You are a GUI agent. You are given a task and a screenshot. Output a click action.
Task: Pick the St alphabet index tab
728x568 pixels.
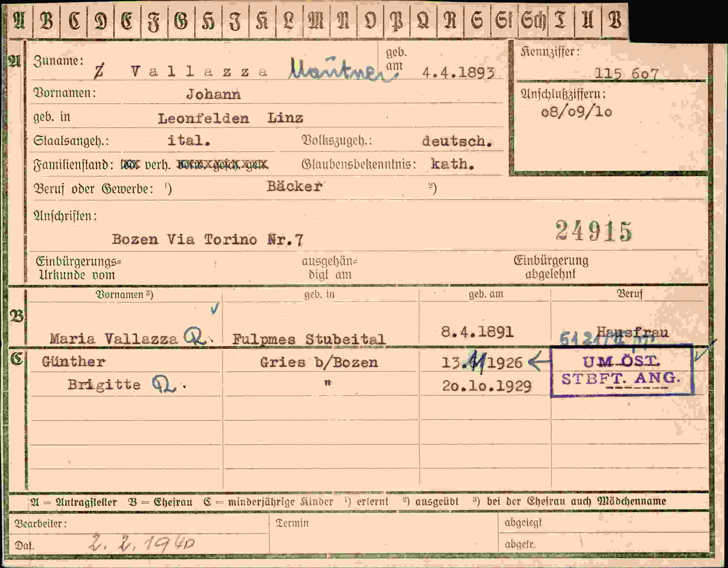(504, 21)
